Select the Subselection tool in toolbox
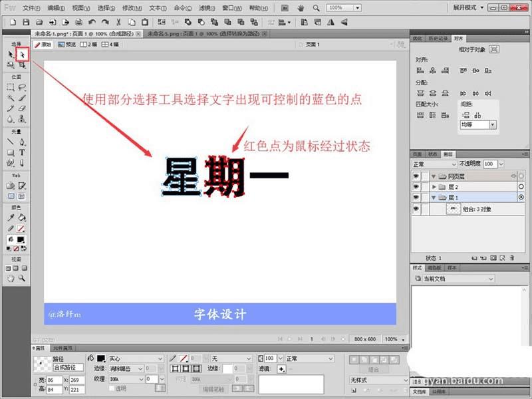Image resolution: width=532 pixels, height=399 pixels. (23, 55)
